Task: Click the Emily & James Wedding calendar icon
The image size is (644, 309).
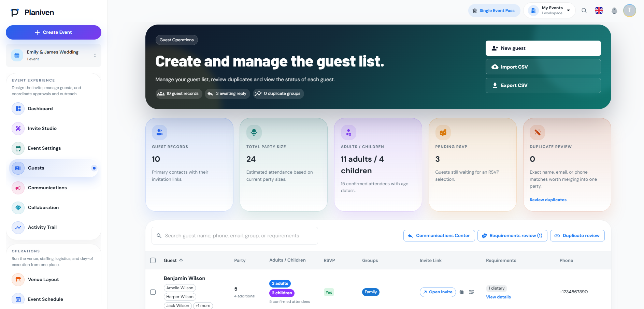Action: 17,55
